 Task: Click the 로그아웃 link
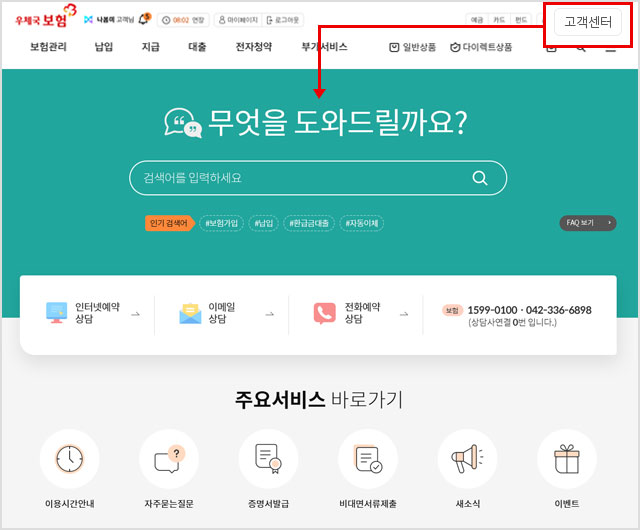(283, 20)
